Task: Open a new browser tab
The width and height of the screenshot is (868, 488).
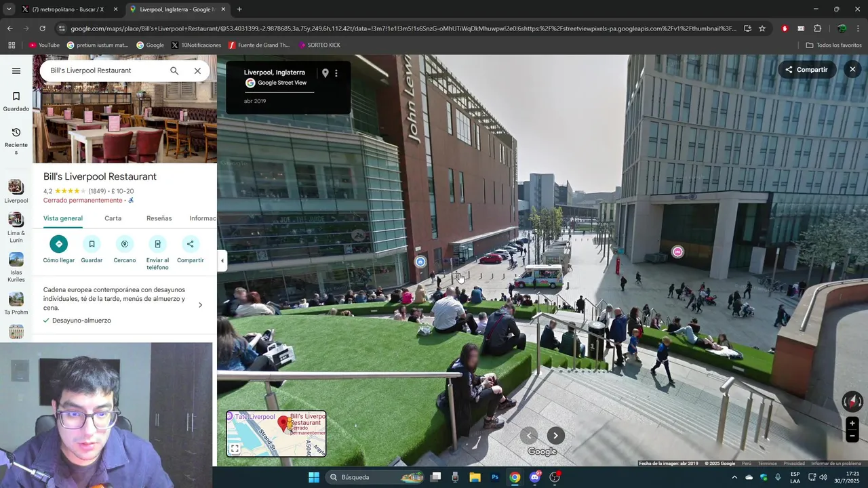Action: point(239,9)
